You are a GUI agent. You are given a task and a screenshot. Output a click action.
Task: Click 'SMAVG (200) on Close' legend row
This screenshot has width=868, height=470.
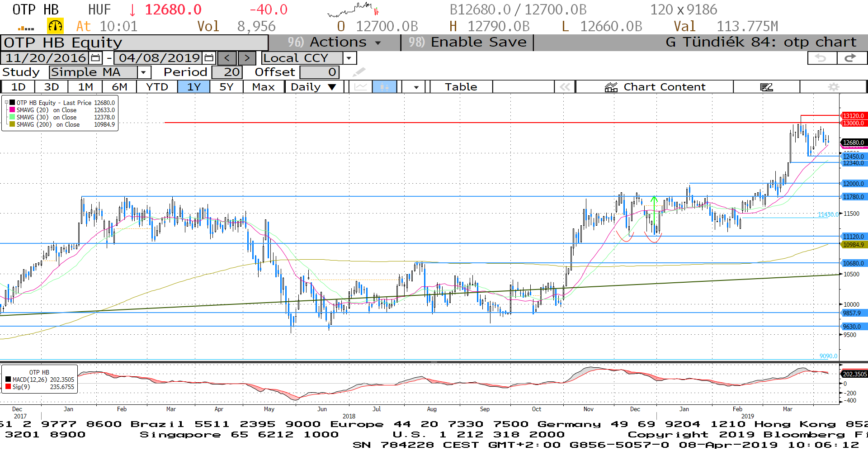pyautogui.click(x=62, y=124)
